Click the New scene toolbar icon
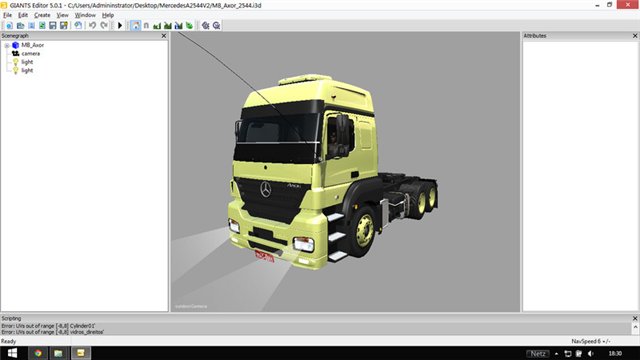 [x=9, y=25]
